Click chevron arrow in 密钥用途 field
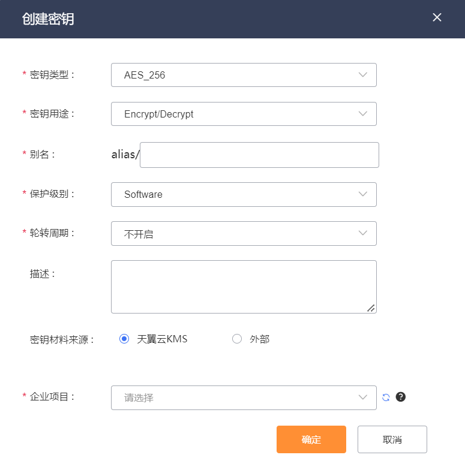 coord(362,114)
